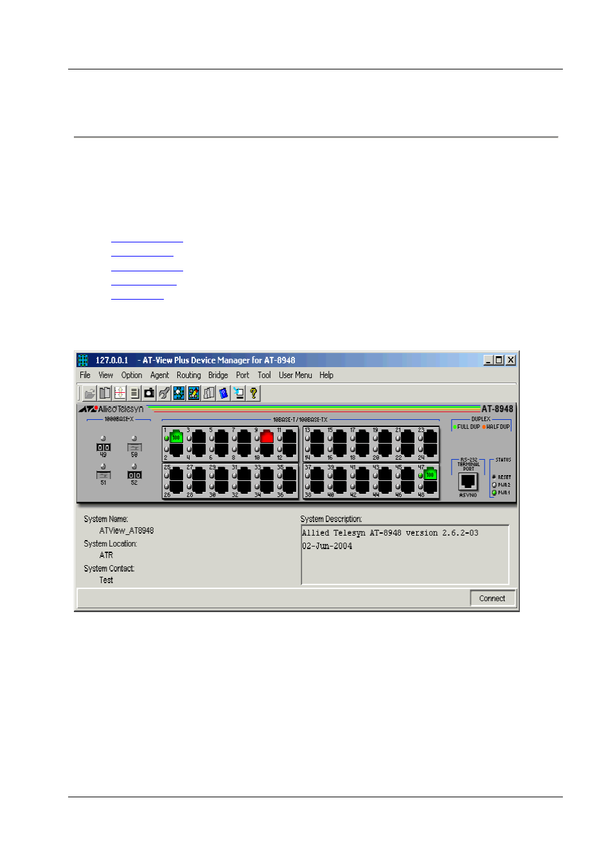Select port 10 below the red port
Image resolution: width=613 pixels, height=868 pixels.
267,449
